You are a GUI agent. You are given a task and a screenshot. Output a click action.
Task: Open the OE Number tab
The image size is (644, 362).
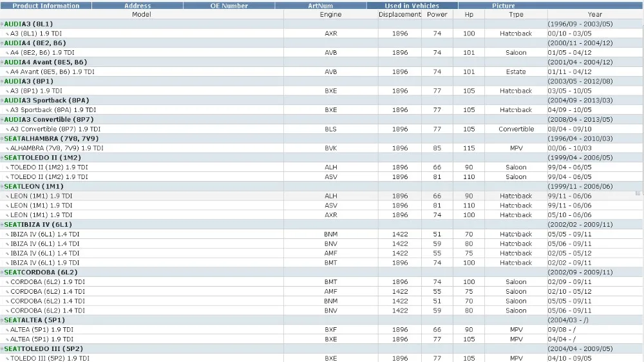tap(229, 6)
